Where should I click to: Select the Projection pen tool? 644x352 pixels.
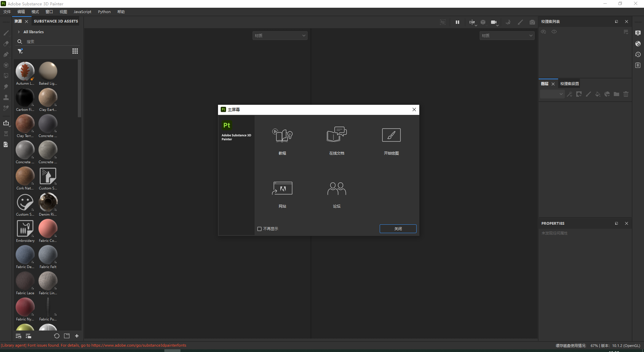click(x=6, y=54)
